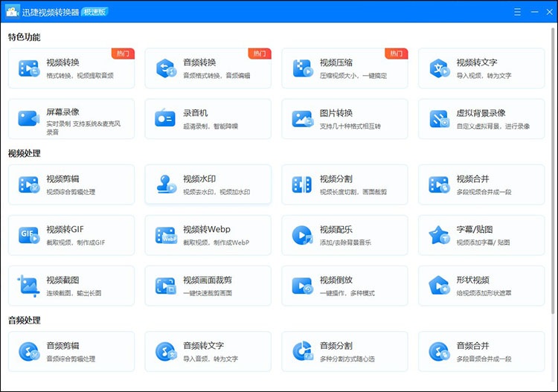The image size is (558, 392).
Task: Click the 视频转GIF icon
Action: [x=29, y=235]
